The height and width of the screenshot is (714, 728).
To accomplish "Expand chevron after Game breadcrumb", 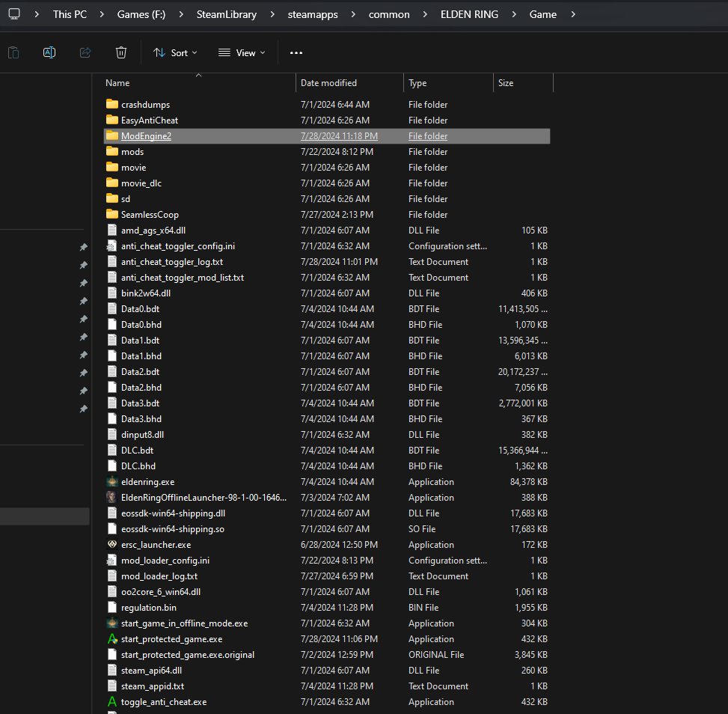I will pyautogui.click(x=573, y=14).
